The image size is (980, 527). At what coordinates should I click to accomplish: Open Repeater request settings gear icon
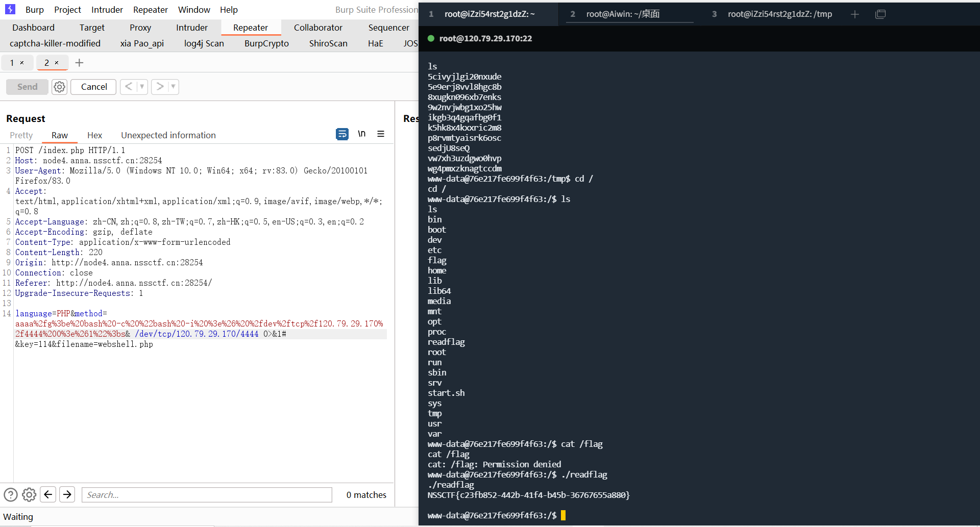(x=60, y=87)
